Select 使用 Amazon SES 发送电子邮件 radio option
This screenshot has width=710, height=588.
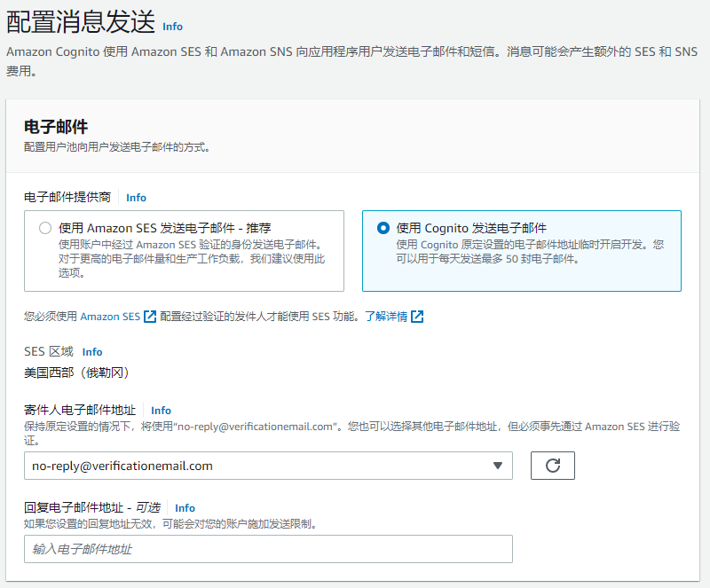[x=45, y=228]
